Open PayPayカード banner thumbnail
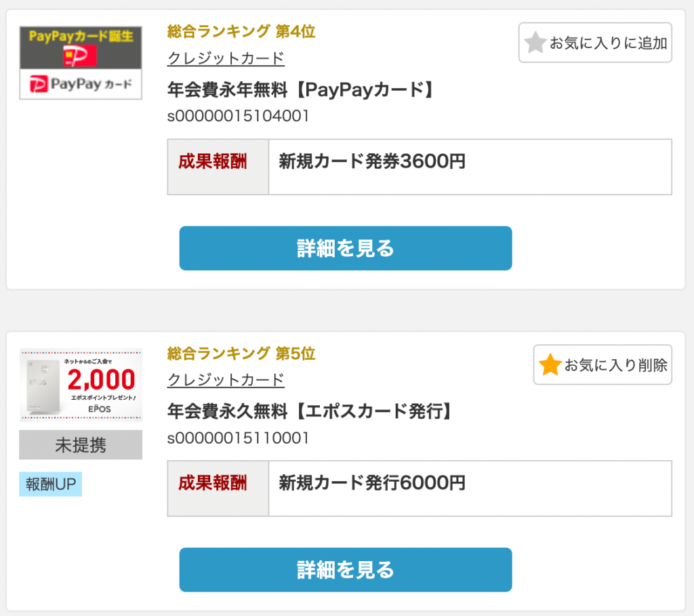The image size is (694, 616). pyautogui.click(x=81, y=63)
